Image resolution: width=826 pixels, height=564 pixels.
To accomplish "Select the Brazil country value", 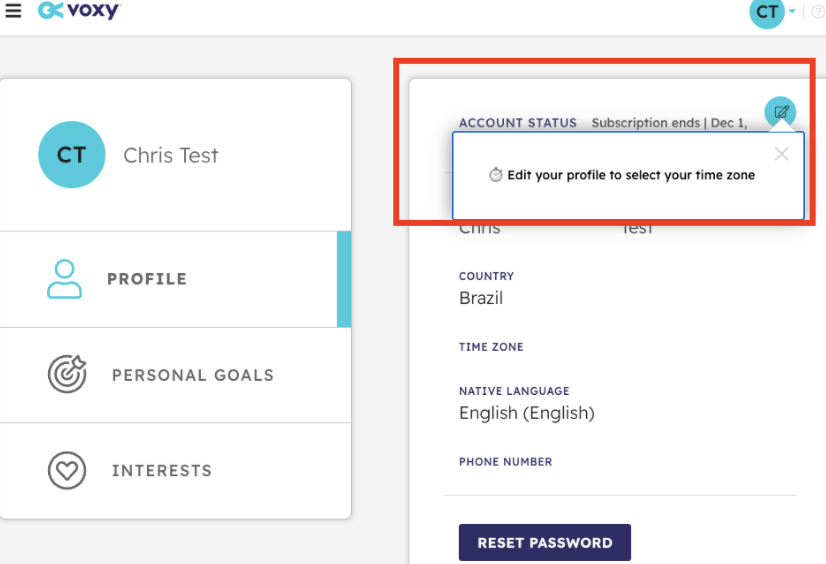I will click(x=481, y=298).
